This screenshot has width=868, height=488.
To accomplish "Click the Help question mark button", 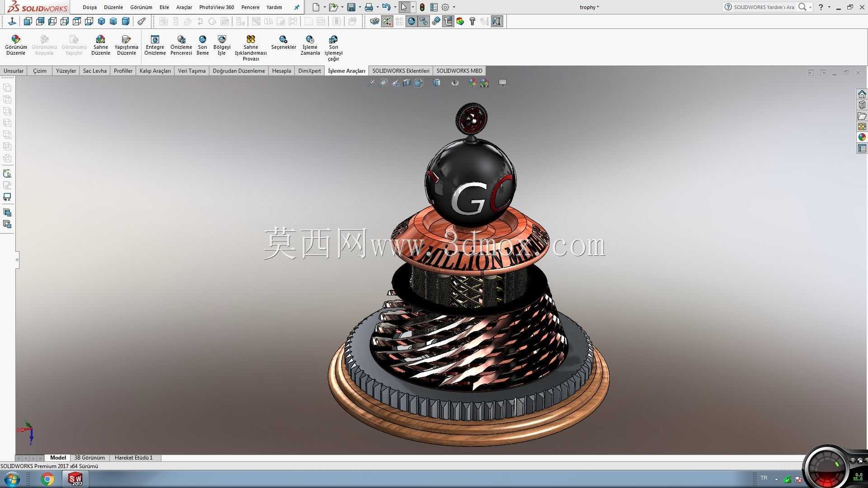I will coord(821,7).
